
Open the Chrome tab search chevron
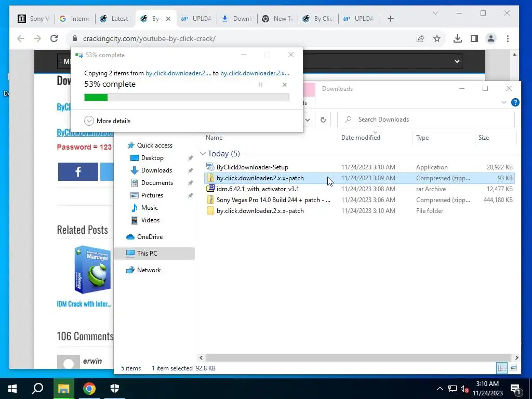coord(435,13)
